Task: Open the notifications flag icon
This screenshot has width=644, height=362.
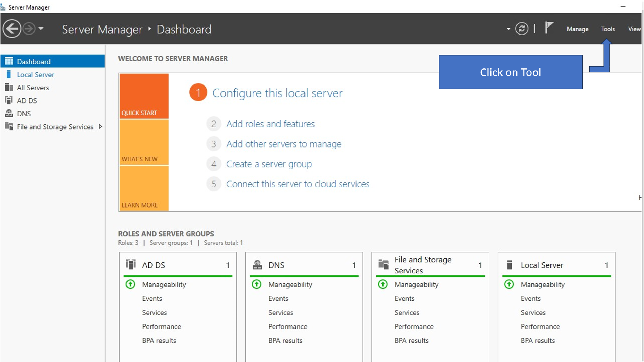Action: pyautogui.click(x=549, y=28)
